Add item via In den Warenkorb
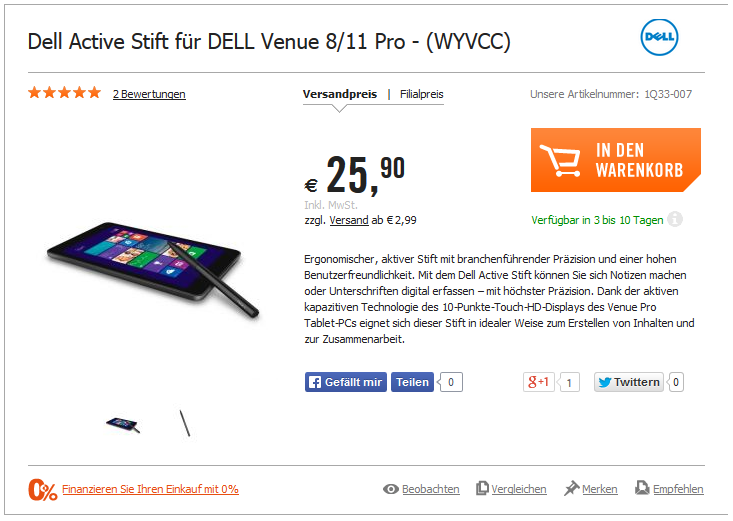Image resolution: width=733 pixels, height=521 pixels. click(616, 160)
